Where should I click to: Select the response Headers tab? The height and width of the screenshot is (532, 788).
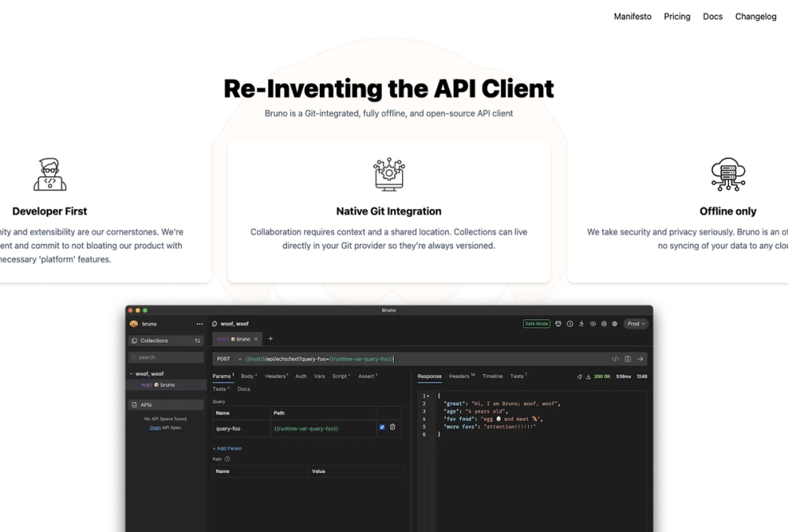pos(461,376)
